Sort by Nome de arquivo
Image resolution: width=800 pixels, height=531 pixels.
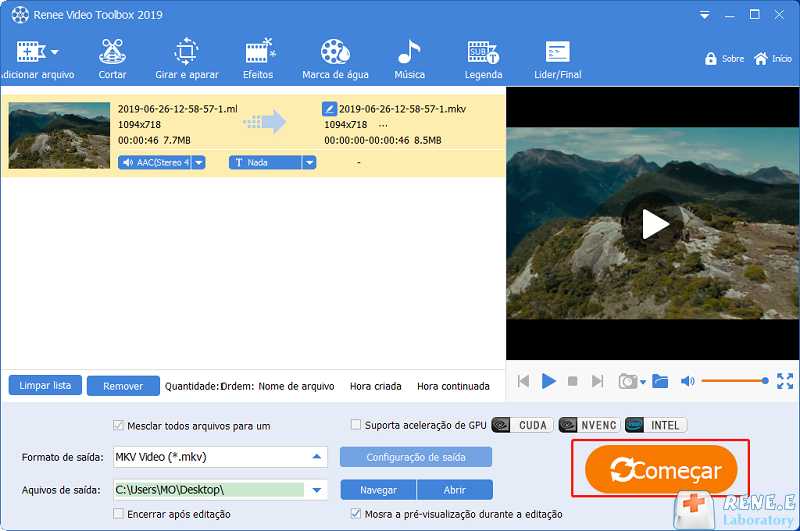coord(296,386)
